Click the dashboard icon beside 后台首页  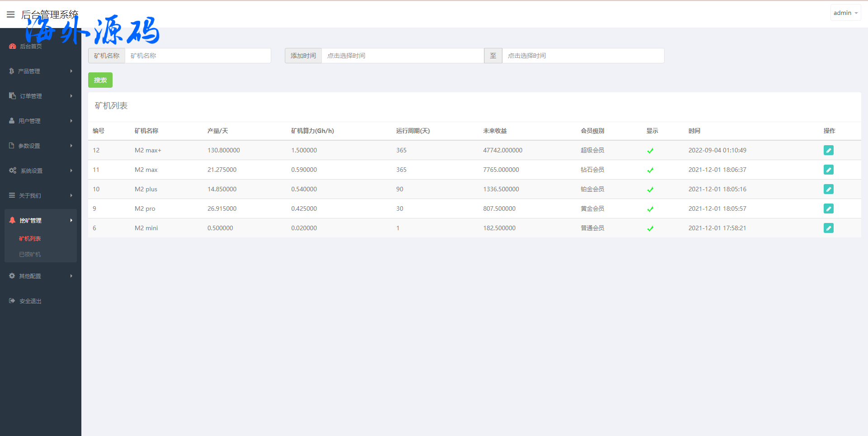12,46
